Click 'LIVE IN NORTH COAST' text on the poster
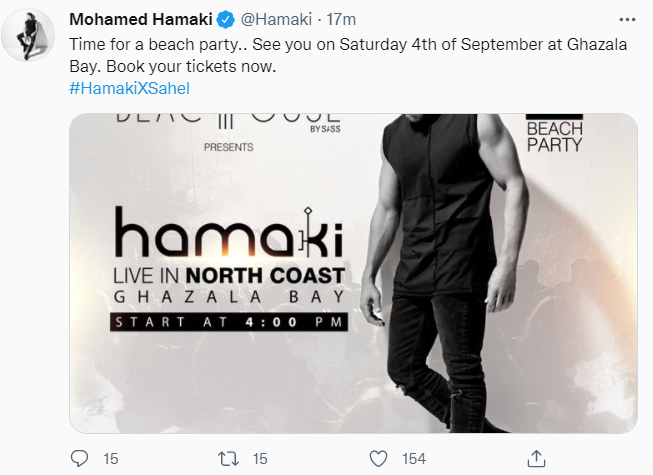 click(230, 276)
